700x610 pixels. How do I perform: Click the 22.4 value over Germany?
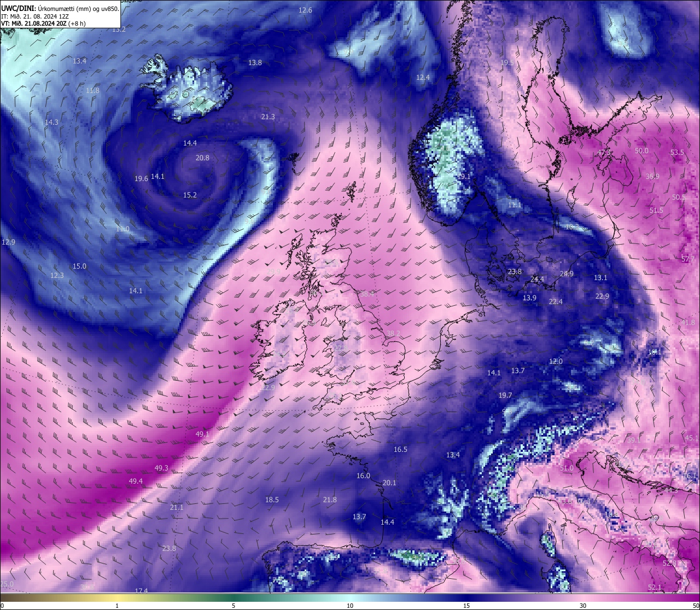pyautogui.click(x=556, y=302)
